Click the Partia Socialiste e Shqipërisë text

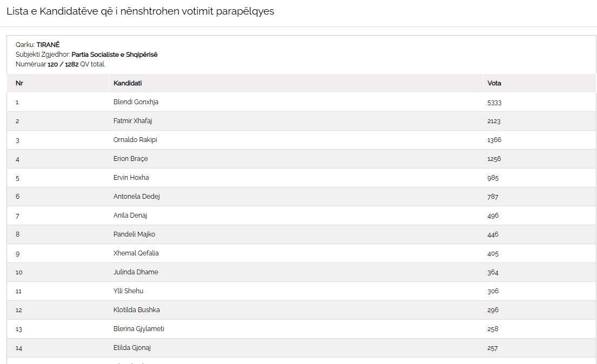point(115,55)
